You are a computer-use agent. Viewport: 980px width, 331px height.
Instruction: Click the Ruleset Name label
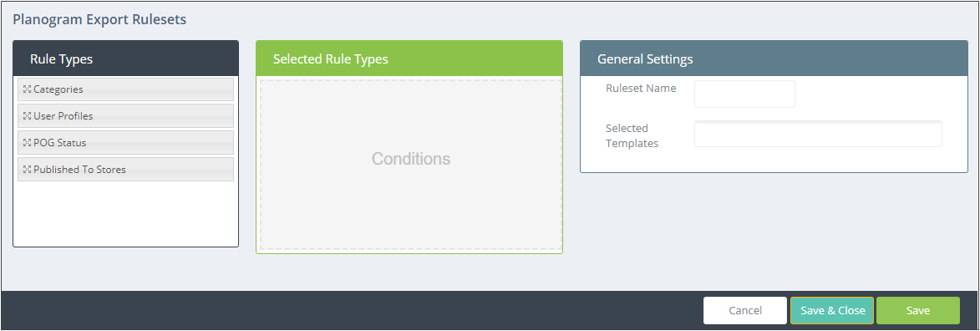pos(641,89)
